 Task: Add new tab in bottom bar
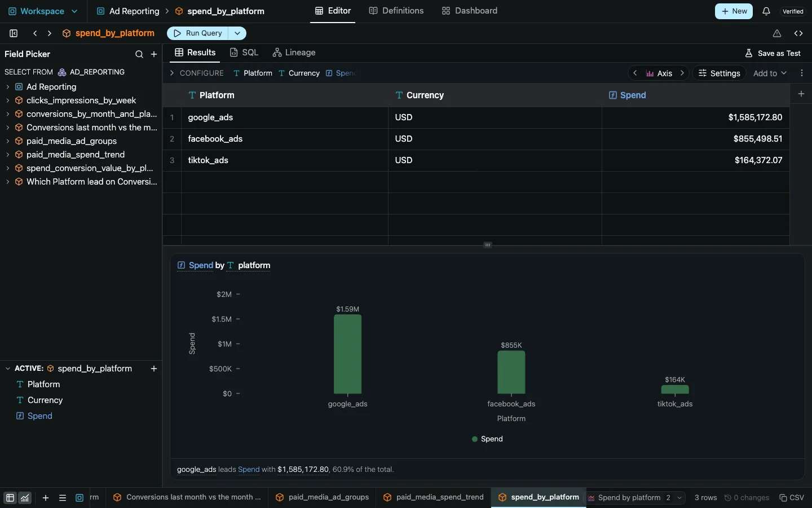(x=46, y=498)
